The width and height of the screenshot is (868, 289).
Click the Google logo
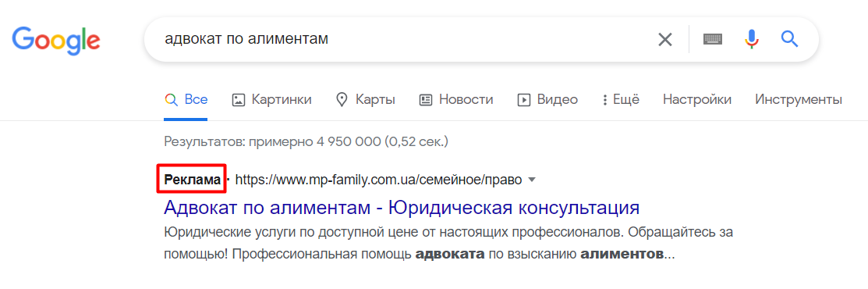pyautogui.click(x=56, y=40)
